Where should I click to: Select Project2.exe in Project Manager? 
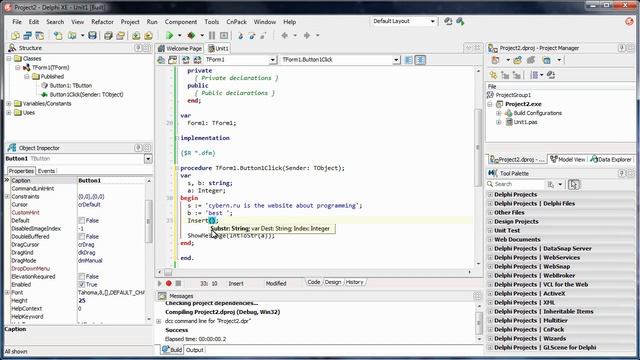523,104
